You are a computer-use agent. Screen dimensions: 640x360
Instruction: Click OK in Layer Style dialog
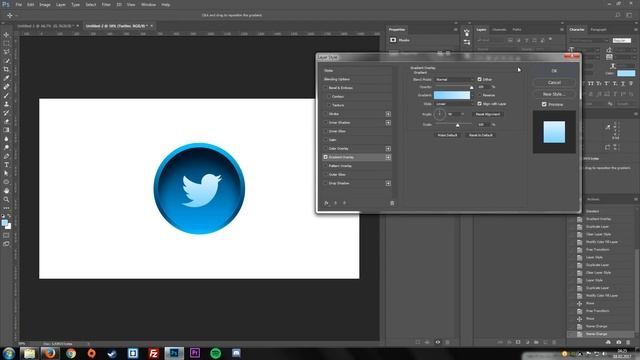click(554, 71)
